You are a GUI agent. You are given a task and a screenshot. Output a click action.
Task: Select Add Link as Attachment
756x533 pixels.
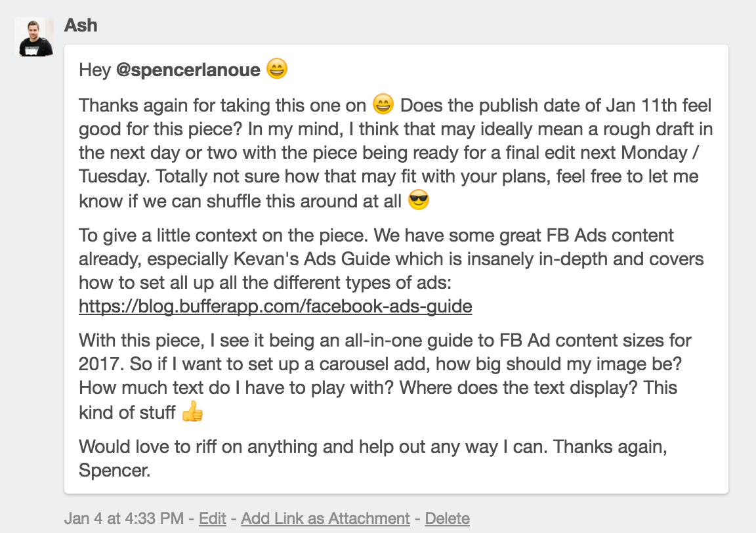pos(325,518)
